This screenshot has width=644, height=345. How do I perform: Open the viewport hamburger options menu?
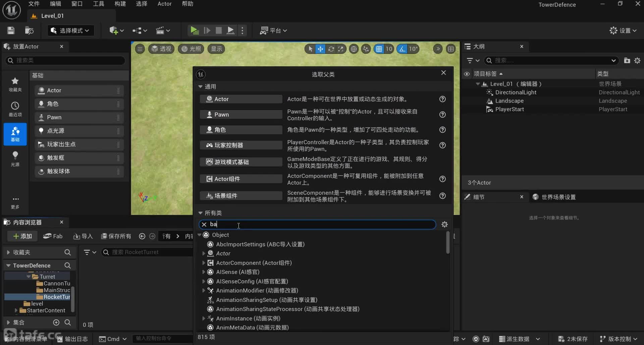pyautogui.click(x=140, y=49)
